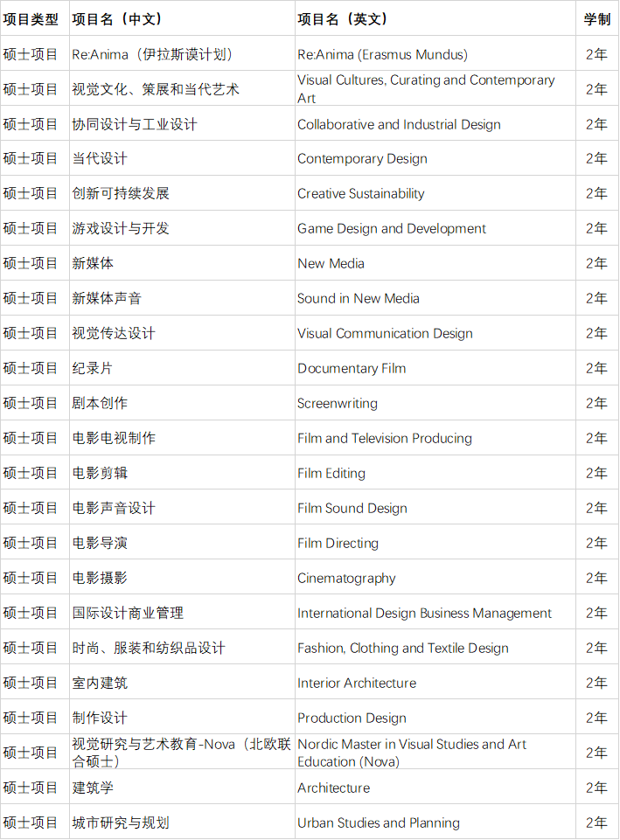Click 'Nordic Master in Visual Studies' cell
The image size is (620, 840).
point(435,752)
